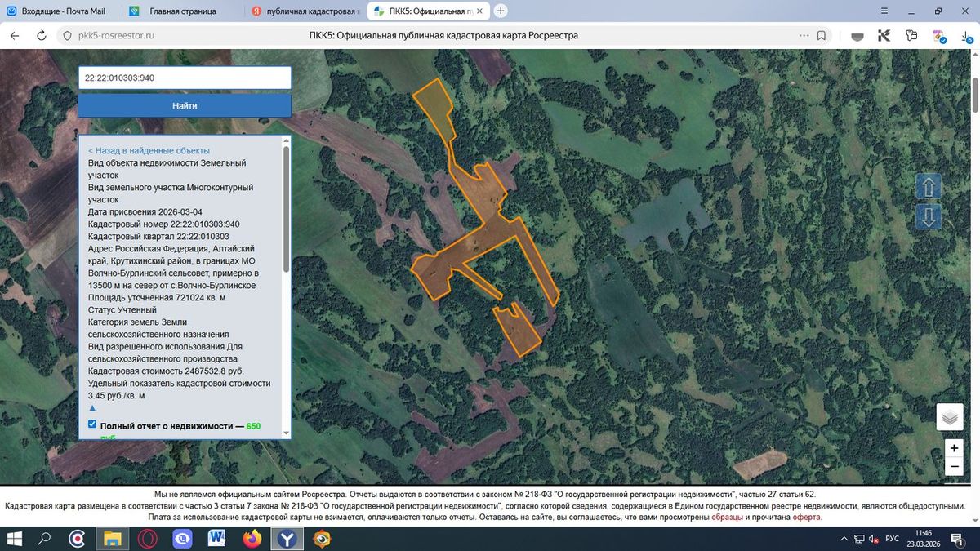This screenshot has width=980, height=551.
Task: Bookmark this page in the address bar
Action: [x=822, y=36]
